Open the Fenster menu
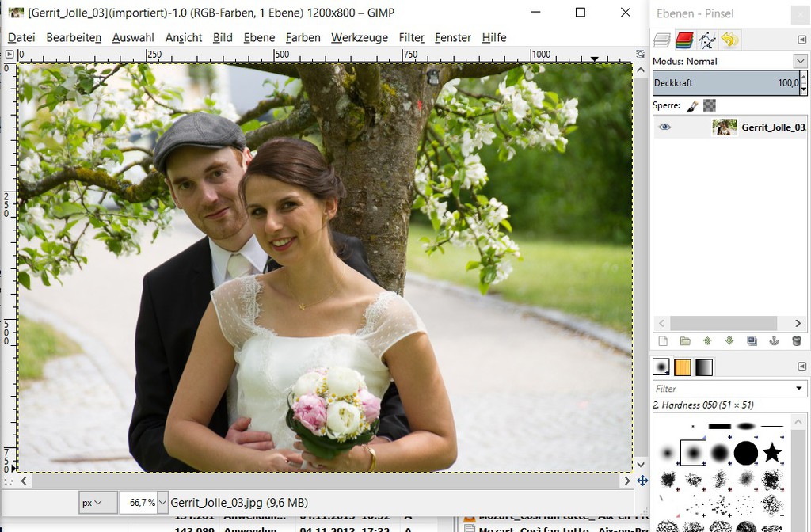Image resolution: width=811 pixels, height=532 pixels. tap(453, 38)
